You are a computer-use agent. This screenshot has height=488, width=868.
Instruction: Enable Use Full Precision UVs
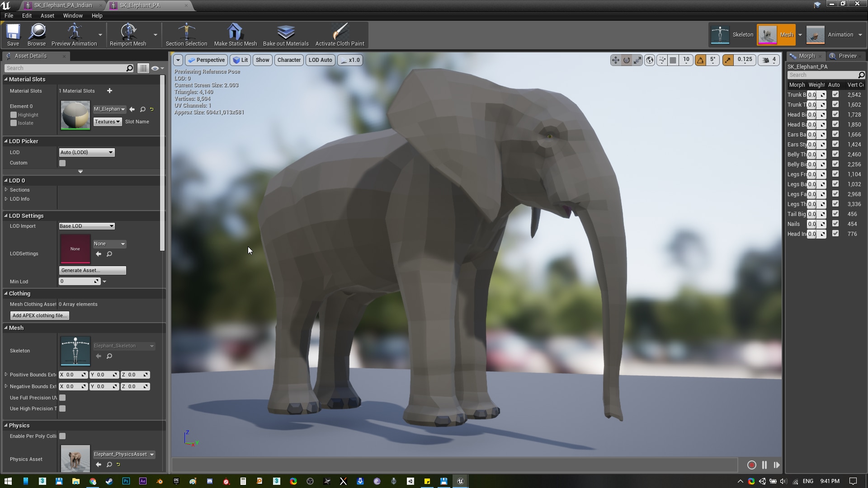pyautogui.click(x=62, y=398)
